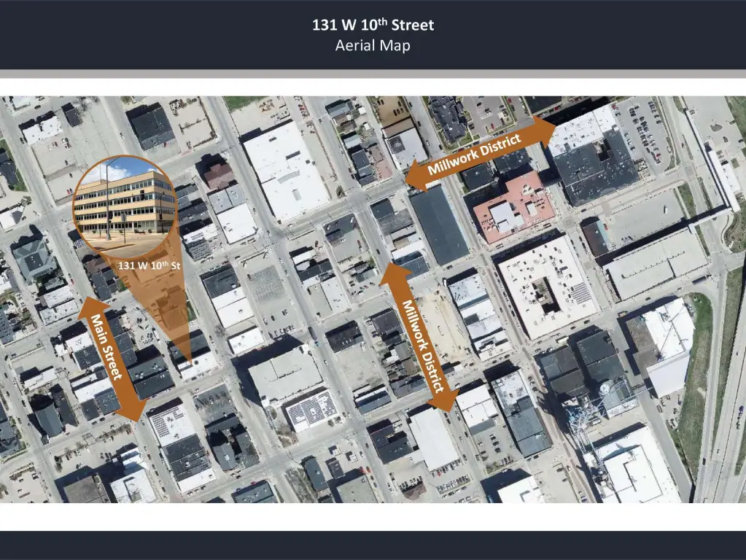
Task: Click the upper arrowhead of Main Street arrow
Action: 87,305
